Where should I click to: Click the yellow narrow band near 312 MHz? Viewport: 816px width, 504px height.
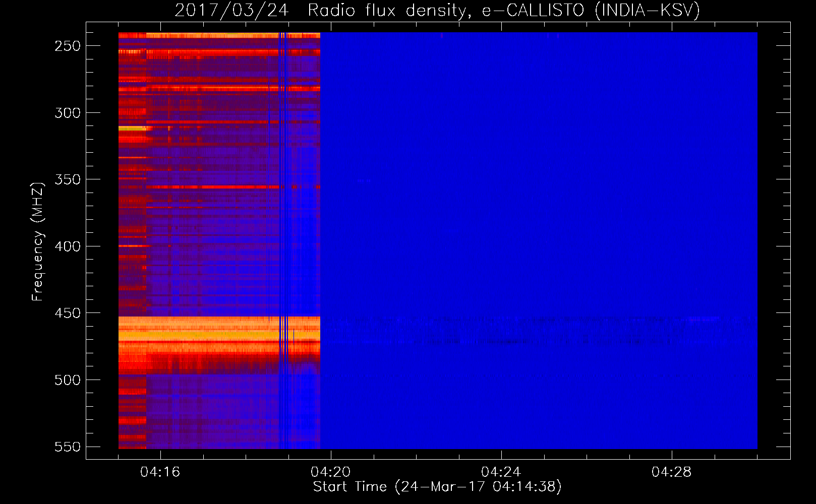click(132, 129)
